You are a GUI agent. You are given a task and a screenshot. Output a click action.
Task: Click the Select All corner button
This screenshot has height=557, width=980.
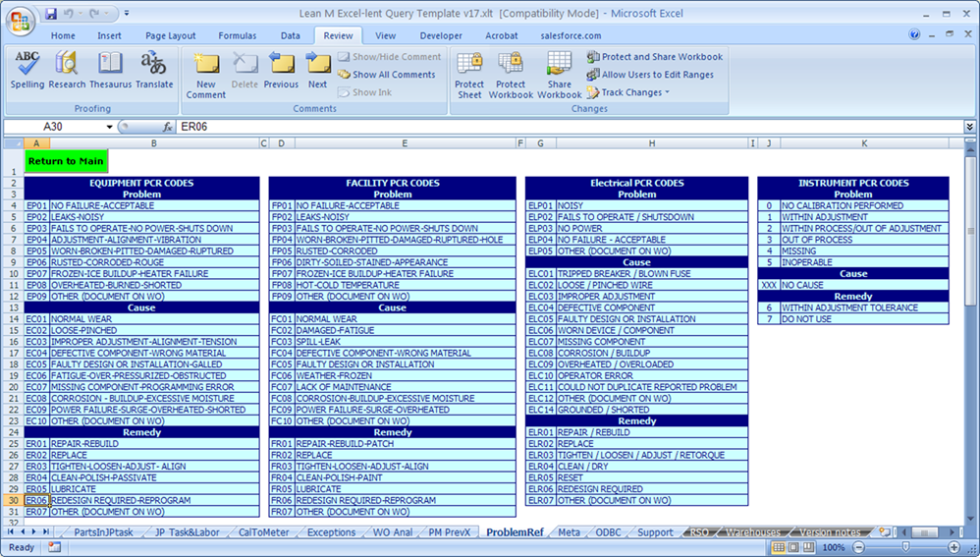pos(14,143)
